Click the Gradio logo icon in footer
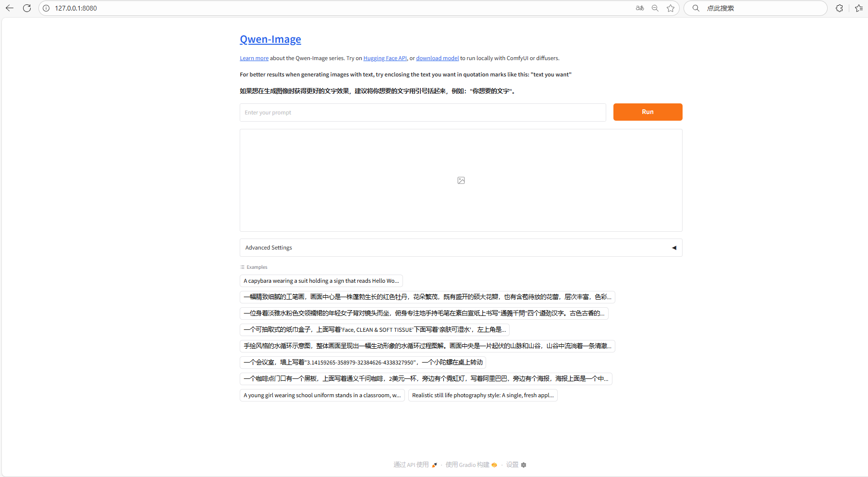This screenshot has width=868, height=477. click(x=494, y=465)
